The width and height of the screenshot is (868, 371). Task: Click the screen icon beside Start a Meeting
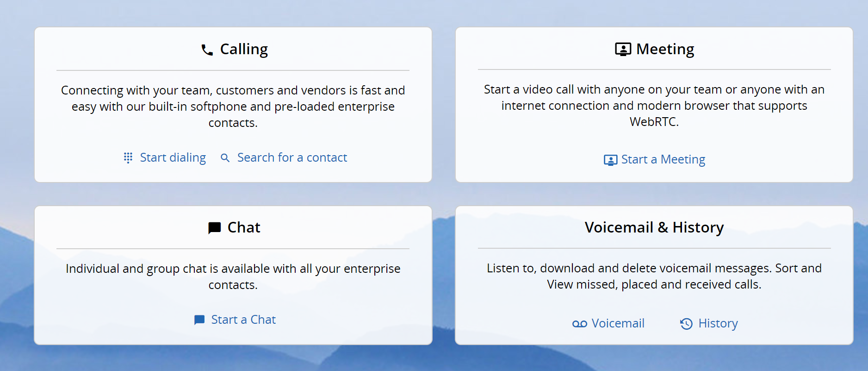pos(610,160)
